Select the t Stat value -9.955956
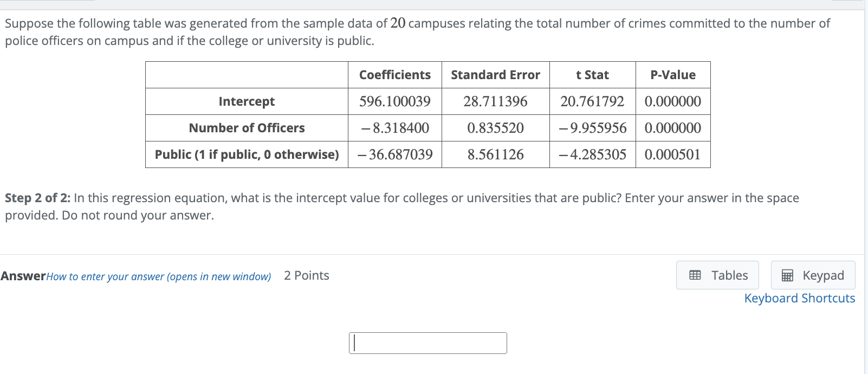868x374 pixels. pyautogui.click(x=592, y=128)
